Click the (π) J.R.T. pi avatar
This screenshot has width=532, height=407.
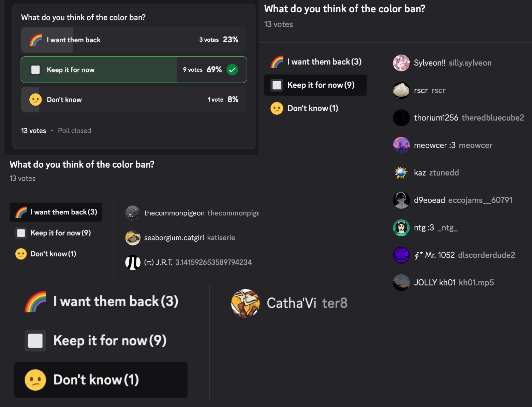coord(133,262)
